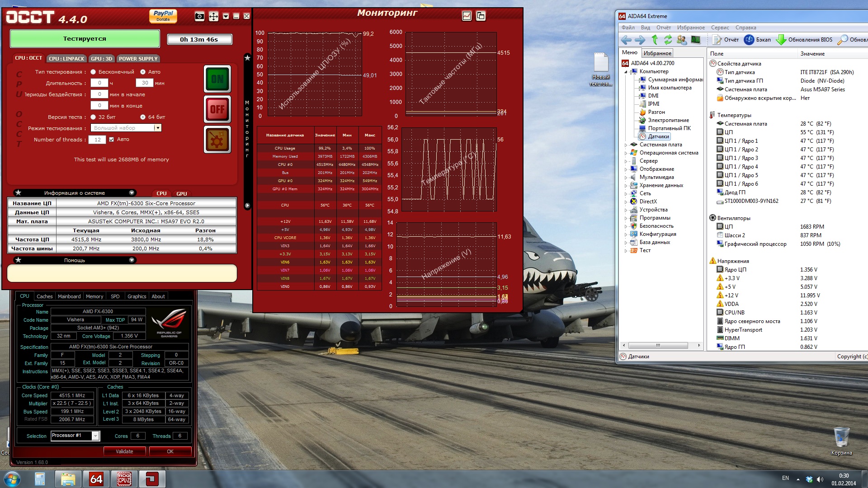868x488 pixels.
Task: Open Режим тестирования dropdown list
Action: point(158,128)
